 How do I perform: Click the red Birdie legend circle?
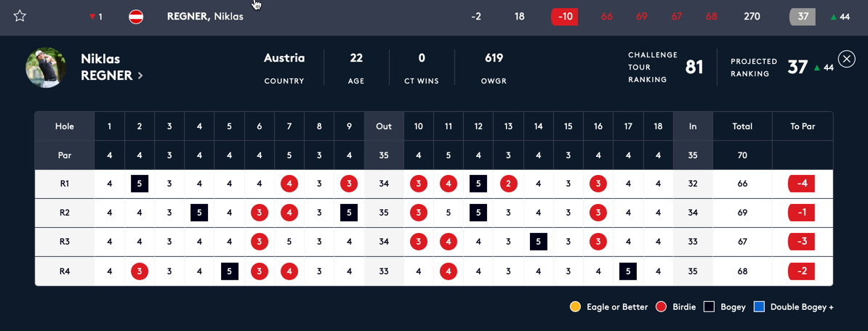pos(662,307)
